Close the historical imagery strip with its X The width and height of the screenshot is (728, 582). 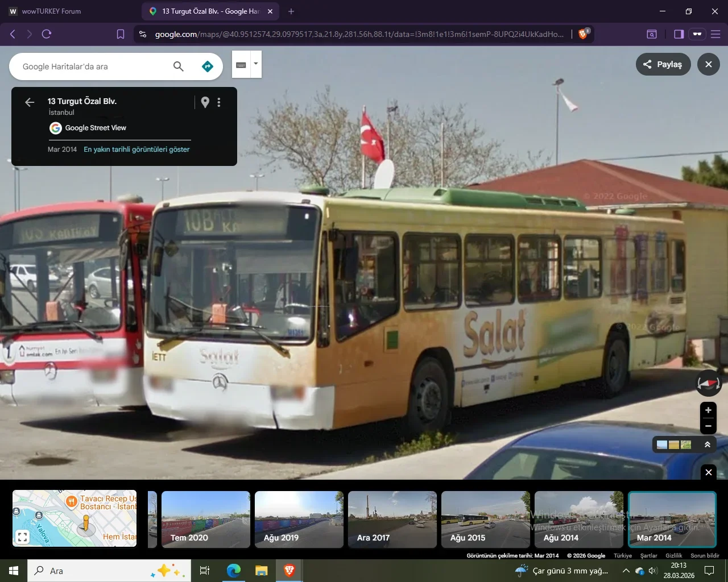(708, 472)
